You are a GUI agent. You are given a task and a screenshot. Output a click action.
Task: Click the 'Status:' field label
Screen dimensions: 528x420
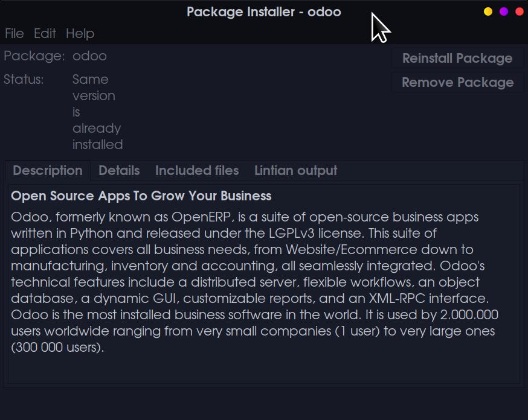(x=24, y=80)
